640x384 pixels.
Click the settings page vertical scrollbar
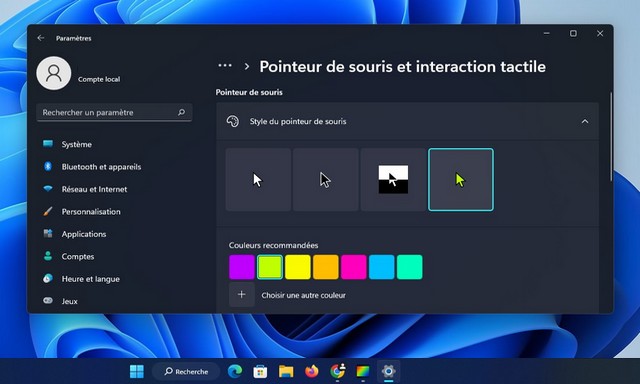(611, 137)
